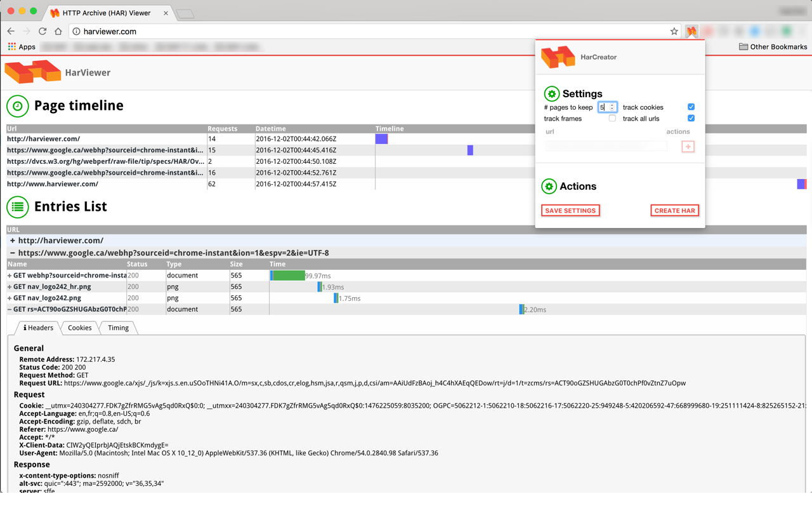Click the HarViewer logo

[33, 71]
